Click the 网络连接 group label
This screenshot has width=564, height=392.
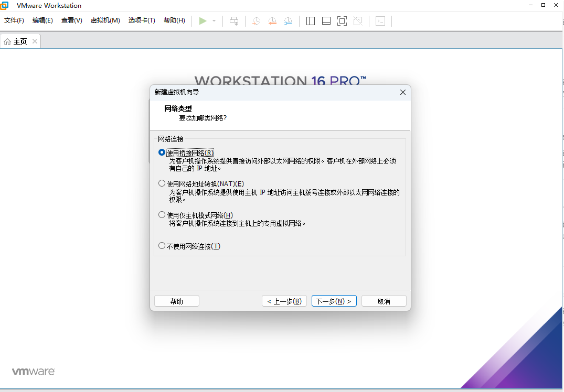click(171, 139)
